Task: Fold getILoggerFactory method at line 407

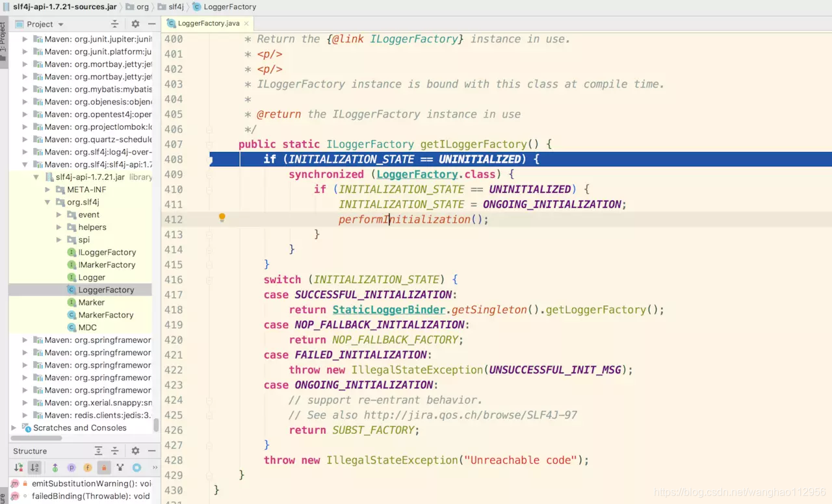Action: point(209,144)
